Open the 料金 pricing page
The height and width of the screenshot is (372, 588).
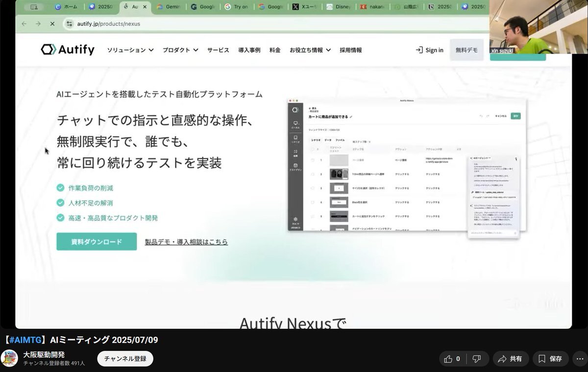(x=275, y=50)
